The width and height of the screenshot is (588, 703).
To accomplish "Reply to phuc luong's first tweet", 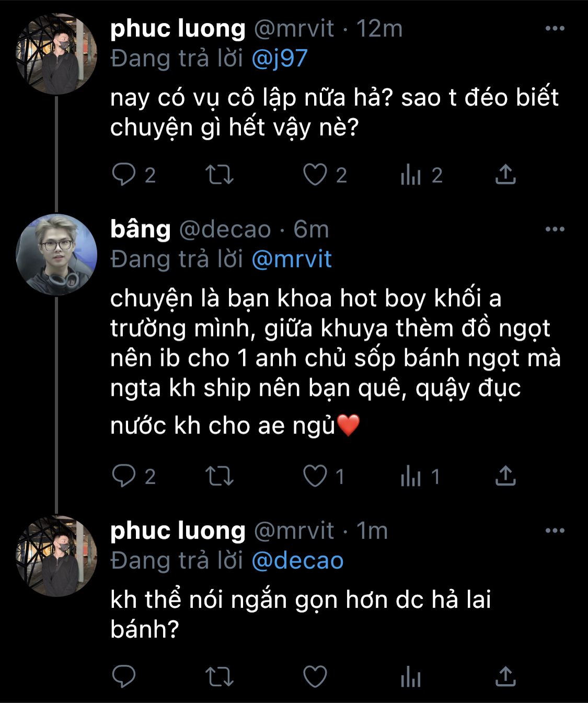I will click(124, 175).
